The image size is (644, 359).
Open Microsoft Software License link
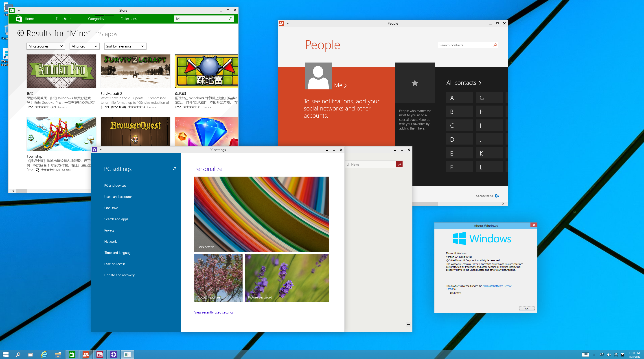(497, 286)
